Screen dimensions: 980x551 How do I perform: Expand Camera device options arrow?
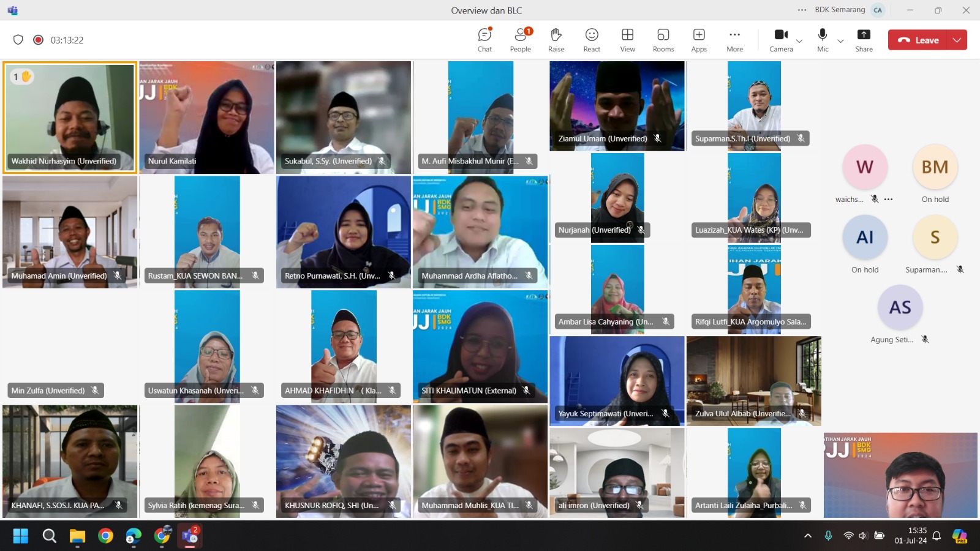tap(799, 41)
